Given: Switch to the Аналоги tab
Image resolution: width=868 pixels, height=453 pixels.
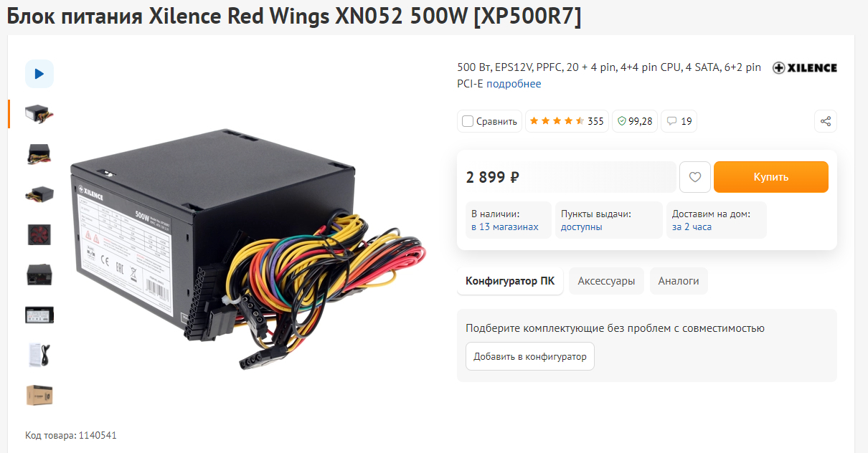Looking at the screenshot, I should [x=679, y=281].
